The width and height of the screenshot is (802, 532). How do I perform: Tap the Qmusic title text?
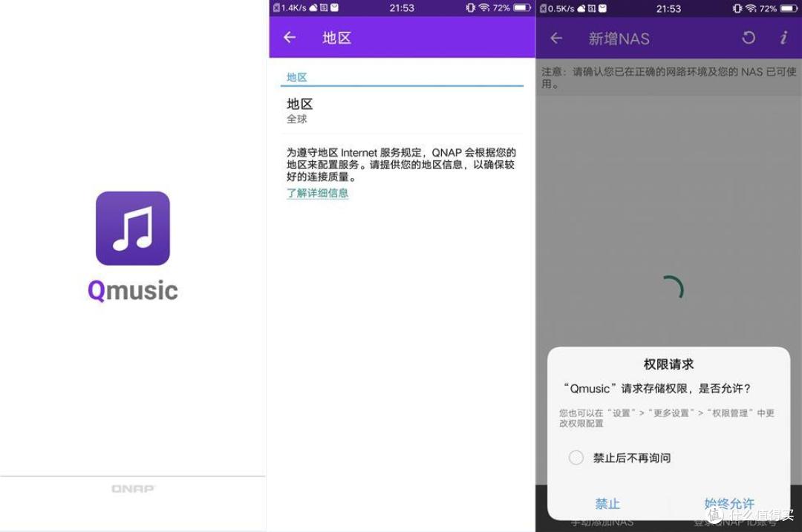click(132, 290)
